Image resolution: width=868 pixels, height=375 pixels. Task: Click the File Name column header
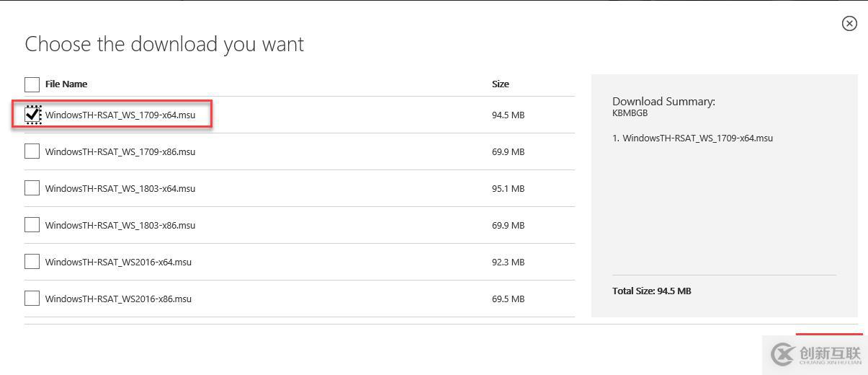66,84
